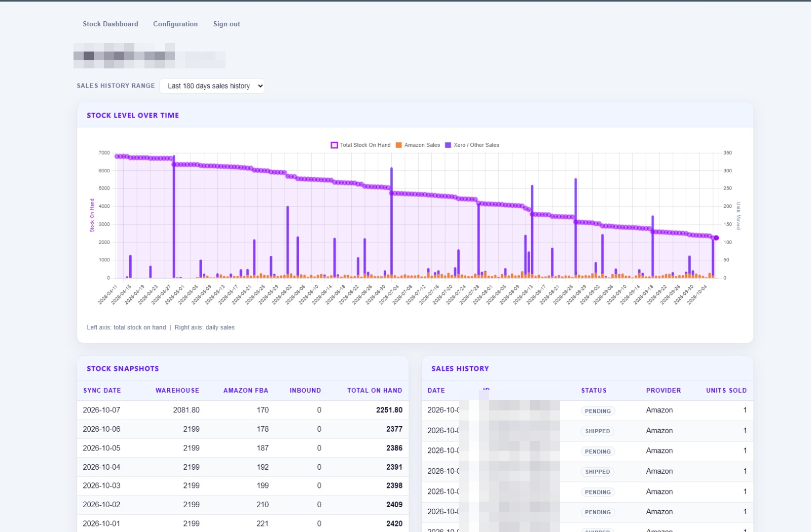Select sync date 2026-10-07 cell

tap(101, 410)
